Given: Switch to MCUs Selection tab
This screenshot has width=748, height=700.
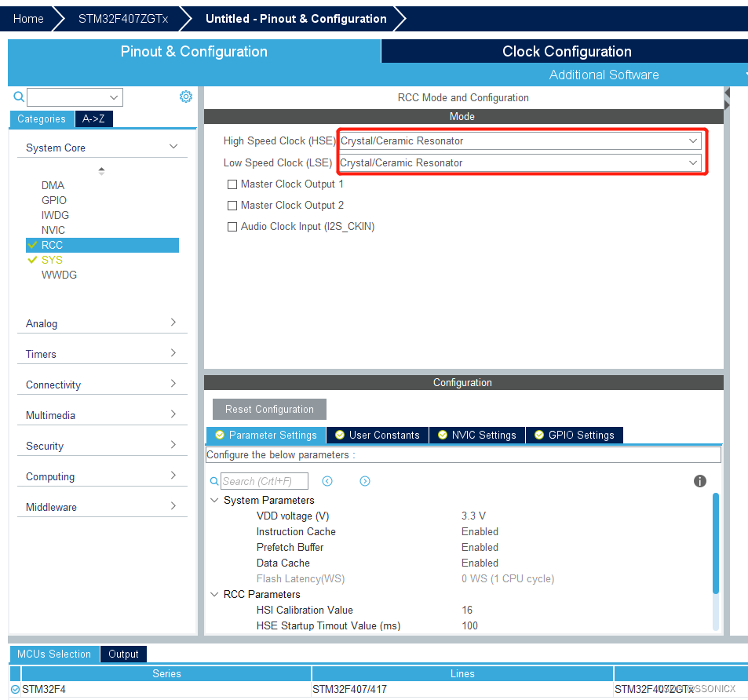Looking at the screenshot, I should tap(54, 654).
